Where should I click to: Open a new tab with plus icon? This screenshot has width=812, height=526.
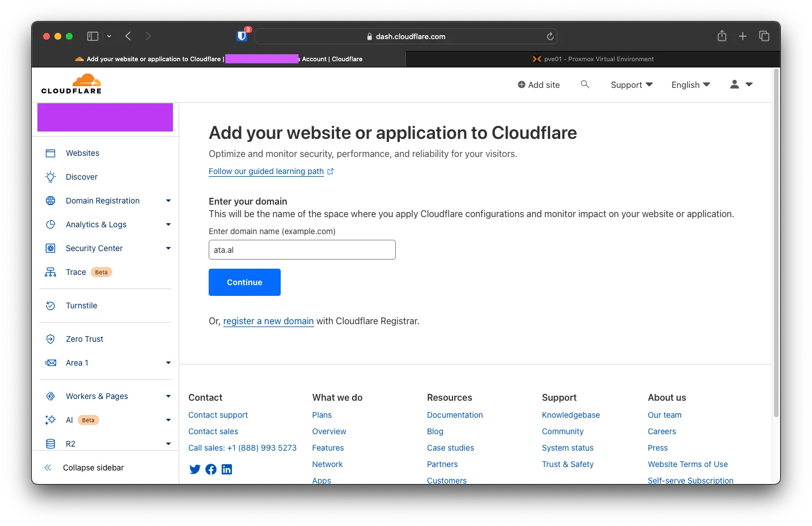tap(743, 36)
